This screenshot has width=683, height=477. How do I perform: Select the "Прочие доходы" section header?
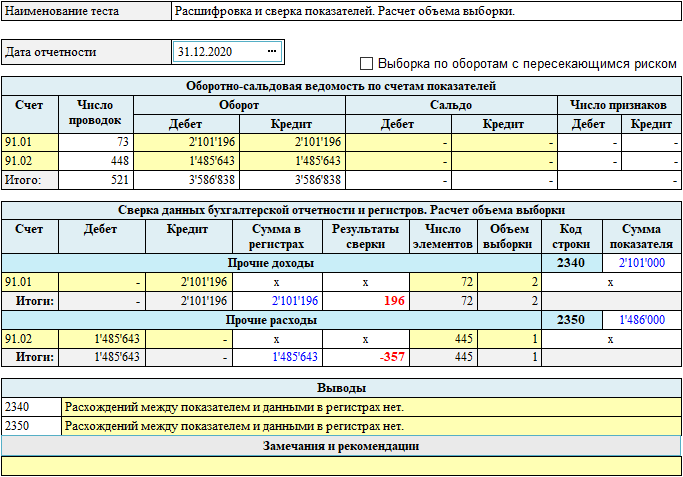click(271, 263)
